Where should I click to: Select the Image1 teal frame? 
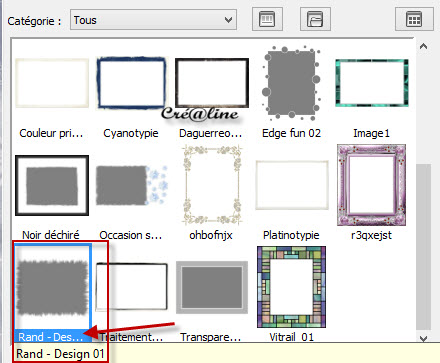tap(372, 83)
